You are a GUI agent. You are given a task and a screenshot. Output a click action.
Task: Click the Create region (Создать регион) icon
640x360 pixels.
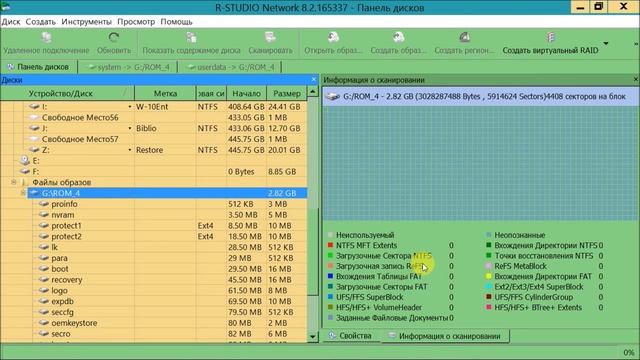pos(464,38)
